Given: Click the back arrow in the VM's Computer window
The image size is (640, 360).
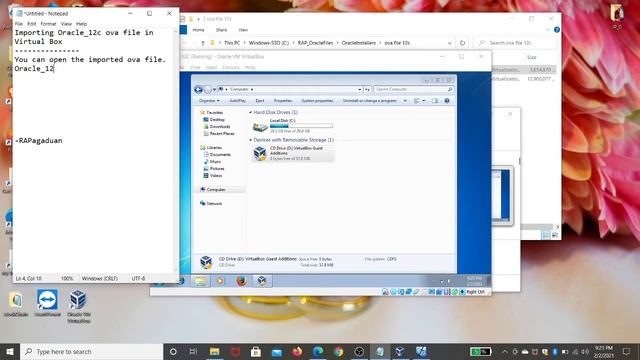Looking at the screenshot, I should point(198,89).
